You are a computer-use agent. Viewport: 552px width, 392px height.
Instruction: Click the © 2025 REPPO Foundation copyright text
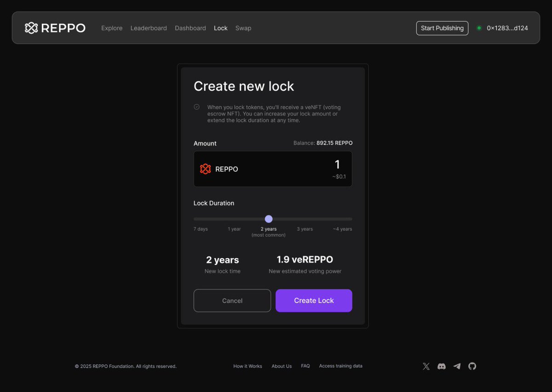click(x=126, y=366)
